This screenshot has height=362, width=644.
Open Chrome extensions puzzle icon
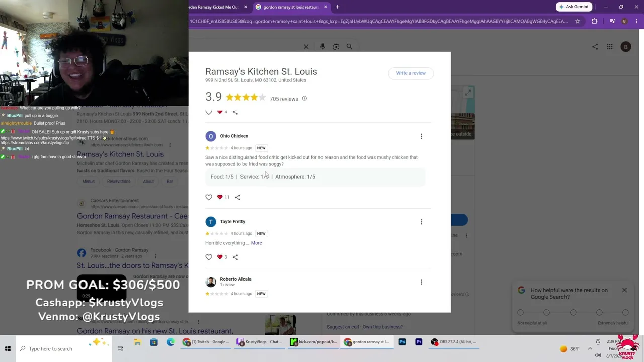[595, 21]
